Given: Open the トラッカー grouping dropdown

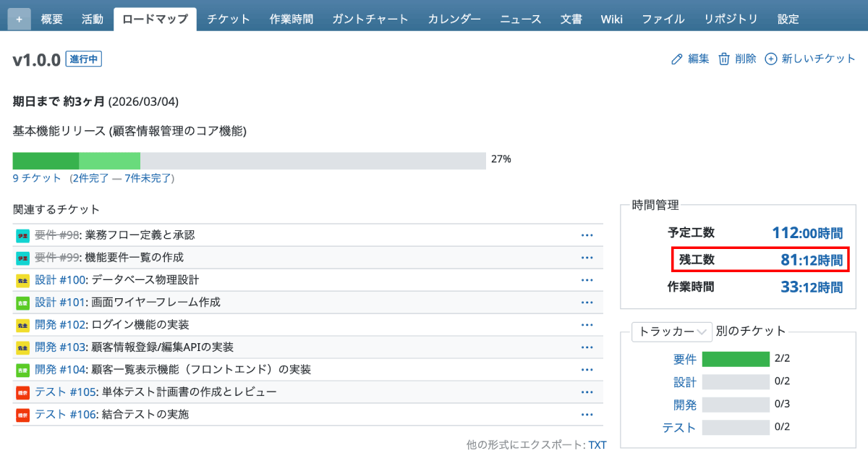Looking at the screenshot, I should [671, 332].
